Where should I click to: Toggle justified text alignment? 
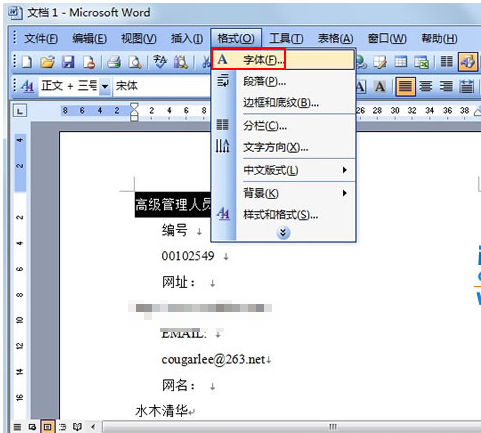405,87
